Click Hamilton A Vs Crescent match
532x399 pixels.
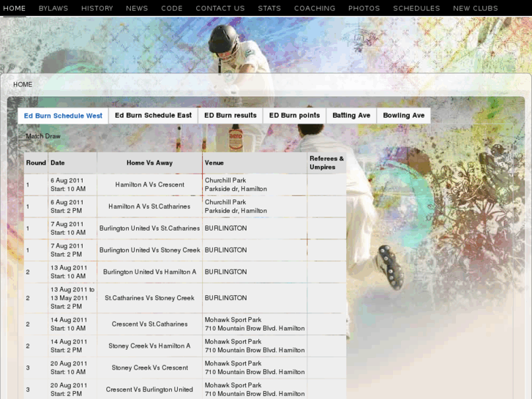click(x=149, y=184)
